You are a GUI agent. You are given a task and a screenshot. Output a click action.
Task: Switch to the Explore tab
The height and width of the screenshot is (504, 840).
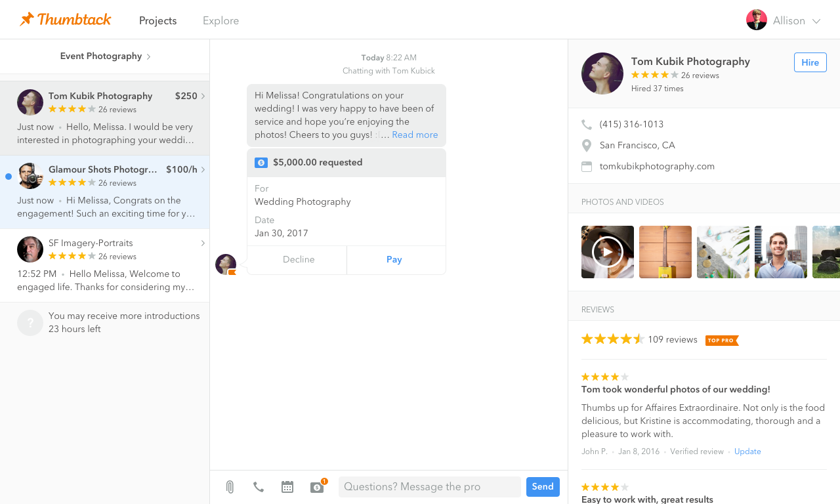click(220, 21)
